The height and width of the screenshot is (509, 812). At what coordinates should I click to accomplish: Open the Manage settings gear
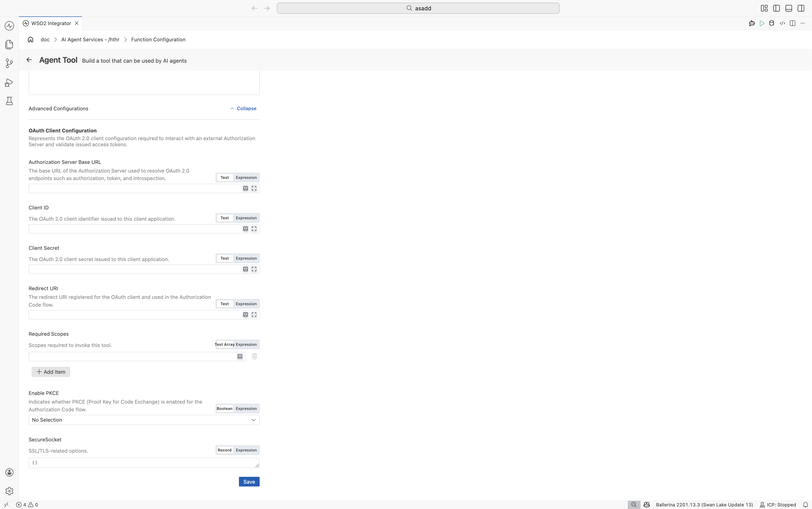(9, 491)
